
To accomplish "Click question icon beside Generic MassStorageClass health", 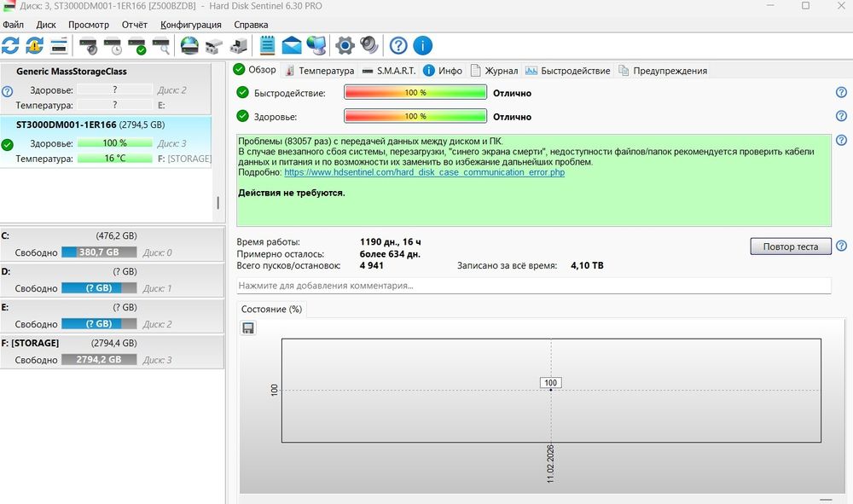I will (7, 91).
